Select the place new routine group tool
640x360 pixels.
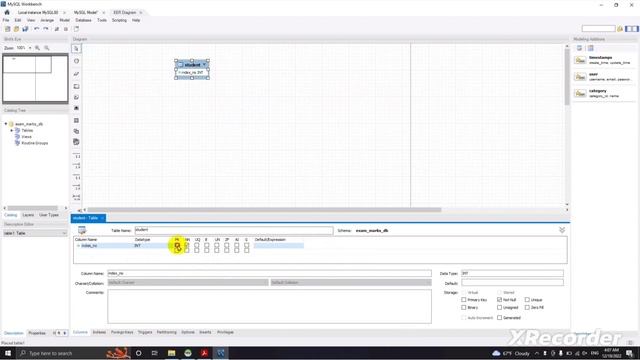coord(76,142)
